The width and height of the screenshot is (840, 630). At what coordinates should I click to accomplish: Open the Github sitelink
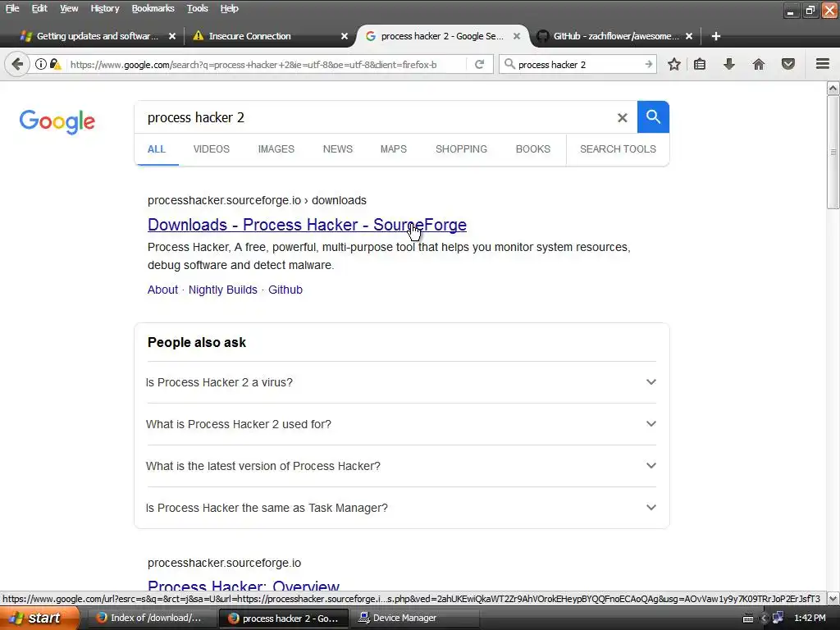(x=285, y=290)
